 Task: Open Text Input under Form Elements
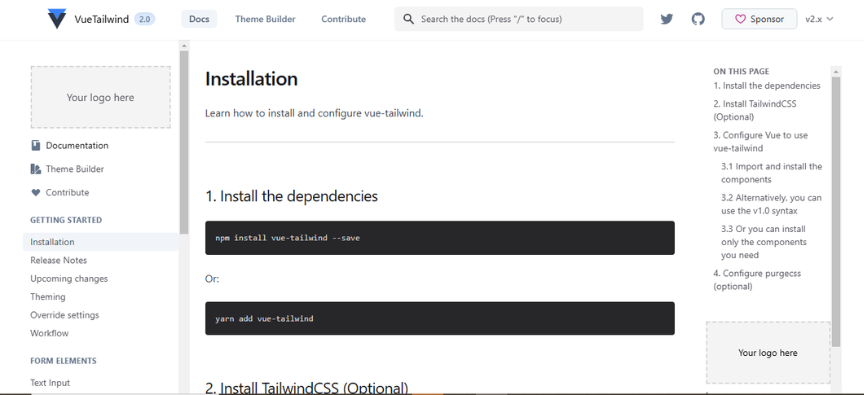click(50, 383)
